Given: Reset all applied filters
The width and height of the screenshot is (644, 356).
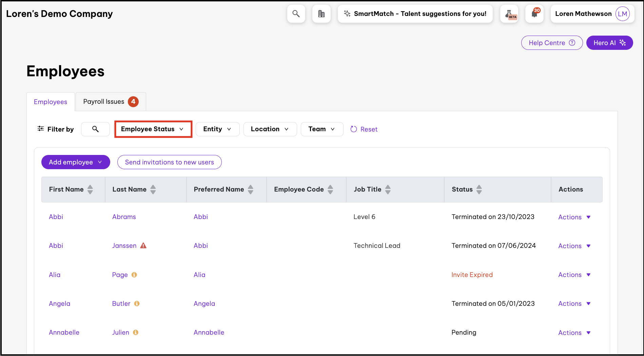Looking at the screenshot, I should point(364,129).
